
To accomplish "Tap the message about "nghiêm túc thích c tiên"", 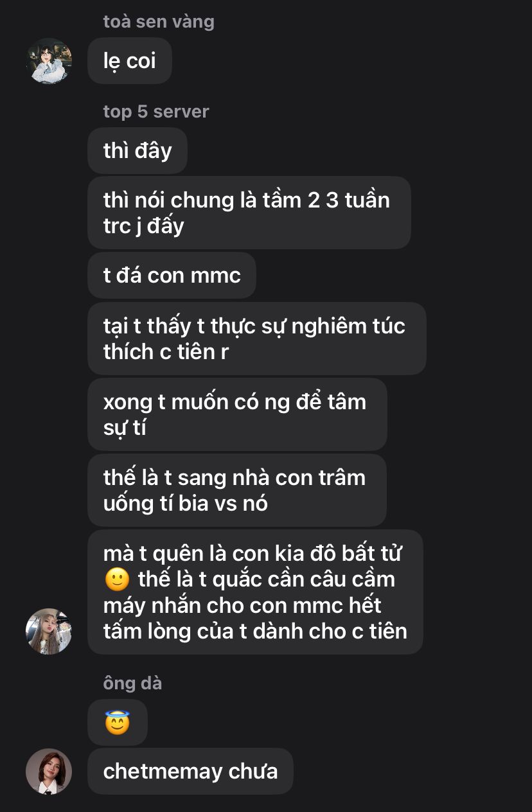I will pyautogui.click(x=257, y=339).
